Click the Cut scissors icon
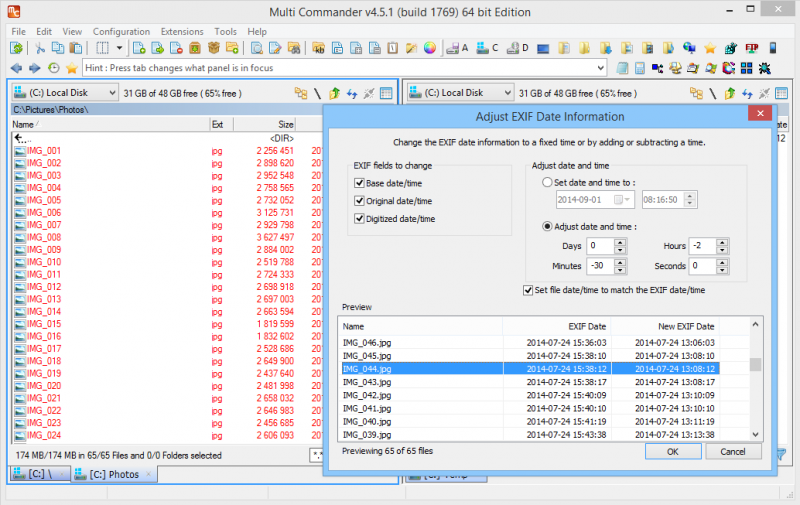Screen dimensions: 800x505 coord(40,48)
